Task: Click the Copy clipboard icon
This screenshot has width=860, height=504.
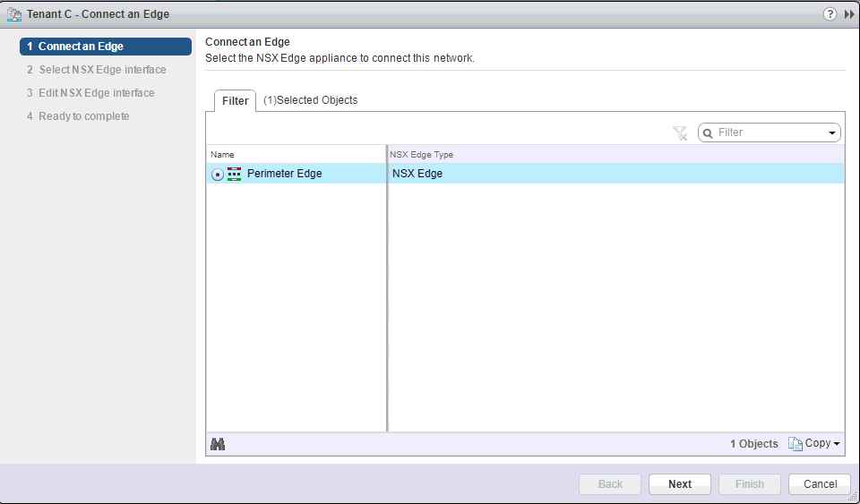Action: pyautogui.click(x=795, y=444)
